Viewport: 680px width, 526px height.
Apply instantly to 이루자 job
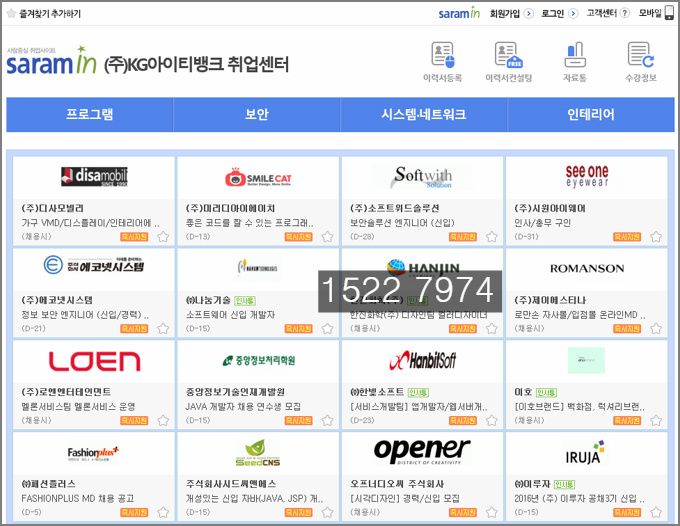(x=627, y=513)
